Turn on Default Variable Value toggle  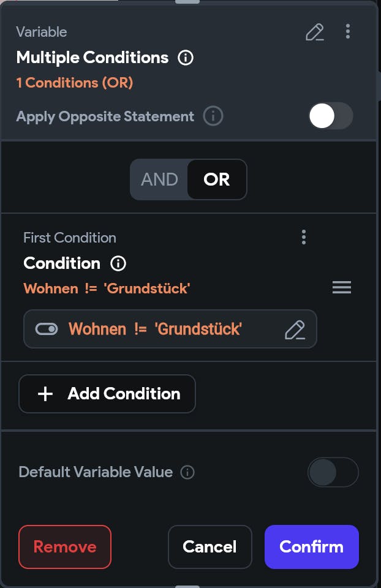point(332,472)
